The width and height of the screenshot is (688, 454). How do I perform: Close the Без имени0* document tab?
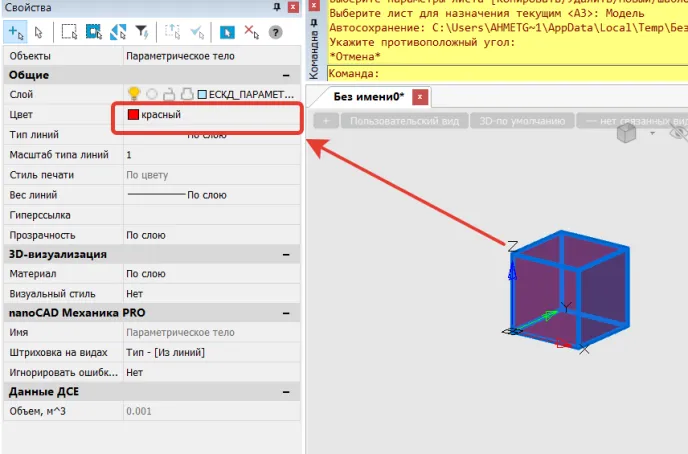click(420, 96)
